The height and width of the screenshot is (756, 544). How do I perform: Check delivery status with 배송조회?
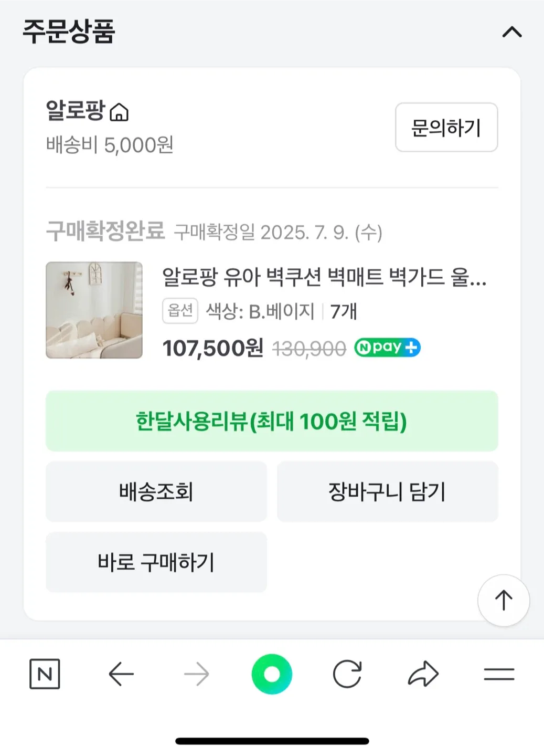point(156,492)
